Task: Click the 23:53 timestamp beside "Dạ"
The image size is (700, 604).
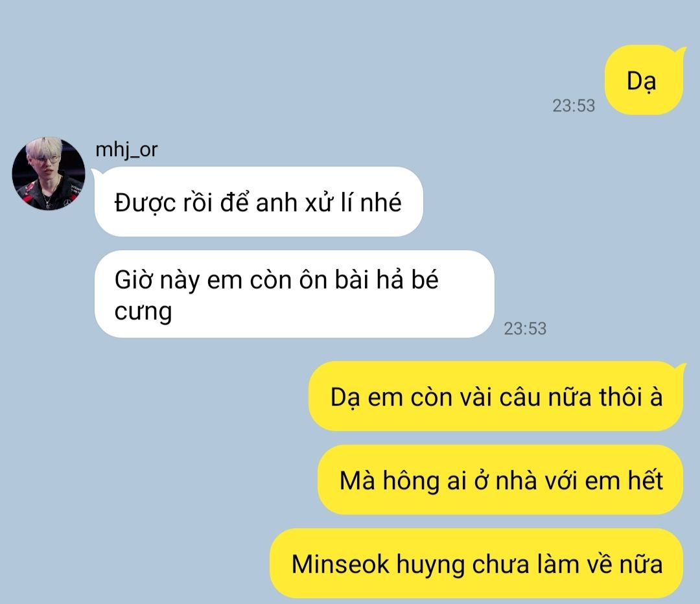Action: point(574,106)
